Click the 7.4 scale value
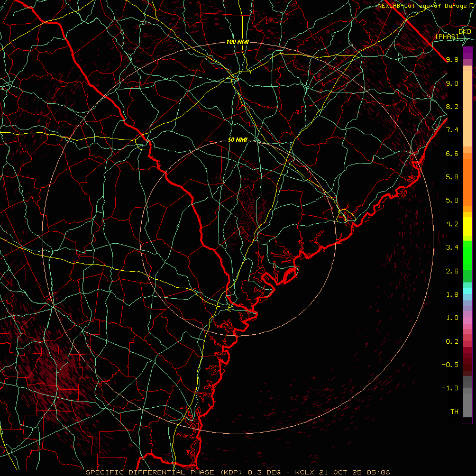476x476 pixels. click(x=452, y=130)
